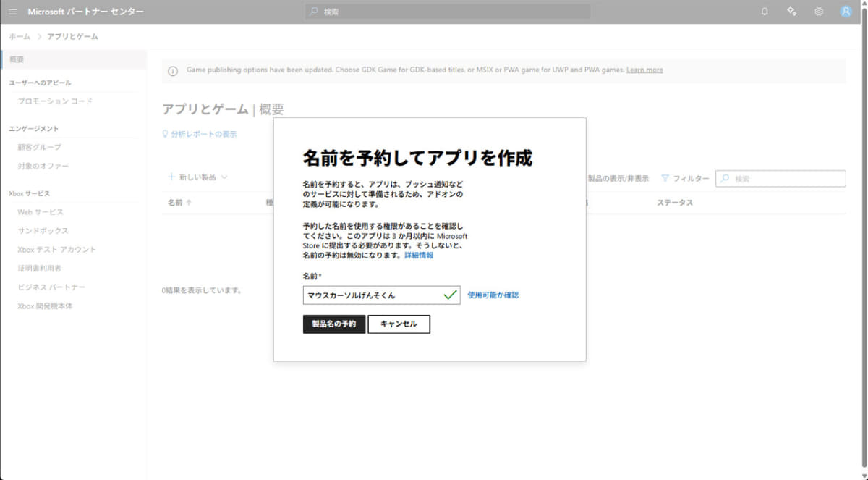Open 分析レポートの表示 link

(200, 134)
